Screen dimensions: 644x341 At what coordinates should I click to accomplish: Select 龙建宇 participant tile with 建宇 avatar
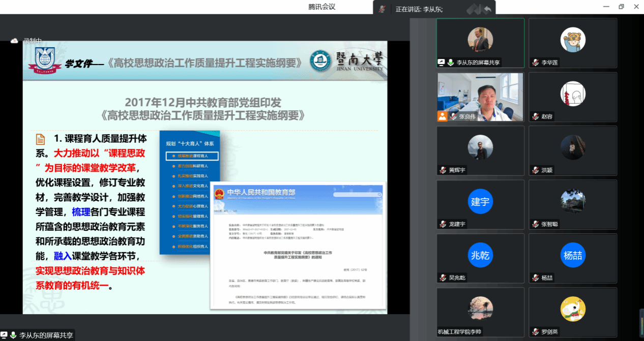(x=480, y=201)
